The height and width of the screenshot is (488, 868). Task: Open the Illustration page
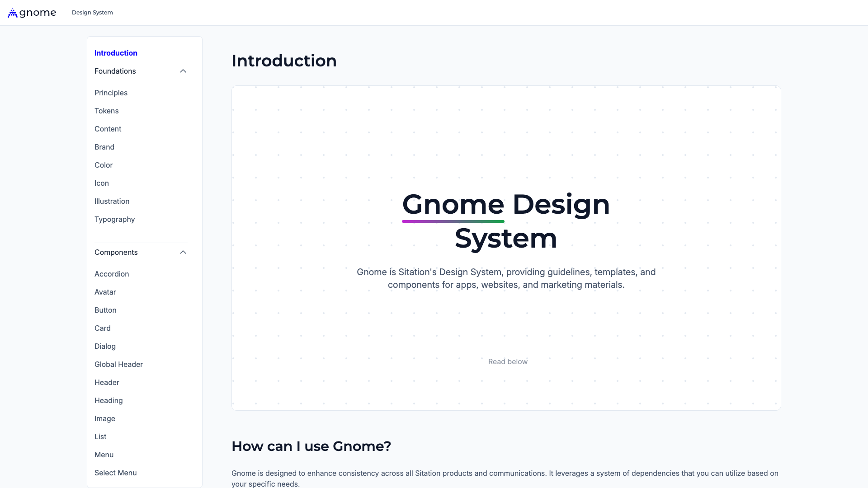pyautogui.click(x=112, y=201)
